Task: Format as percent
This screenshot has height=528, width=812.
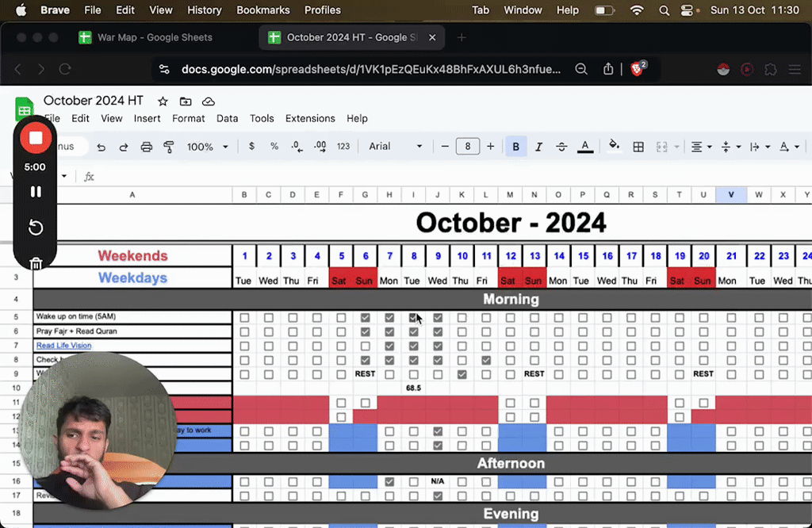Action: (274, 147)
